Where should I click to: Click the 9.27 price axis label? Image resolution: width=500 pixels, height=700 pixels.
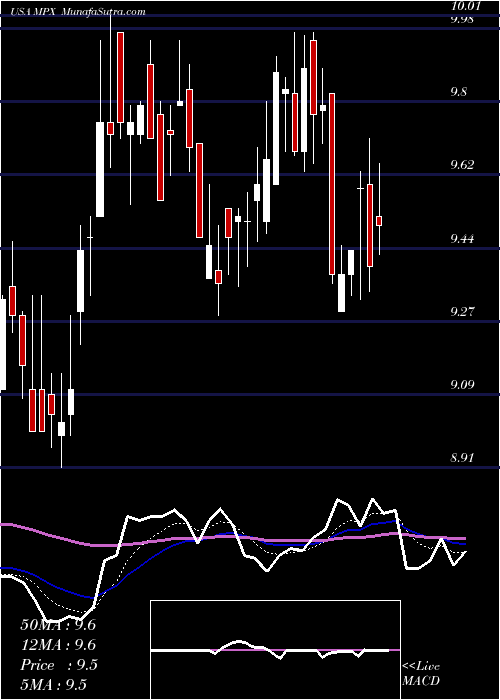click(463, 311)
